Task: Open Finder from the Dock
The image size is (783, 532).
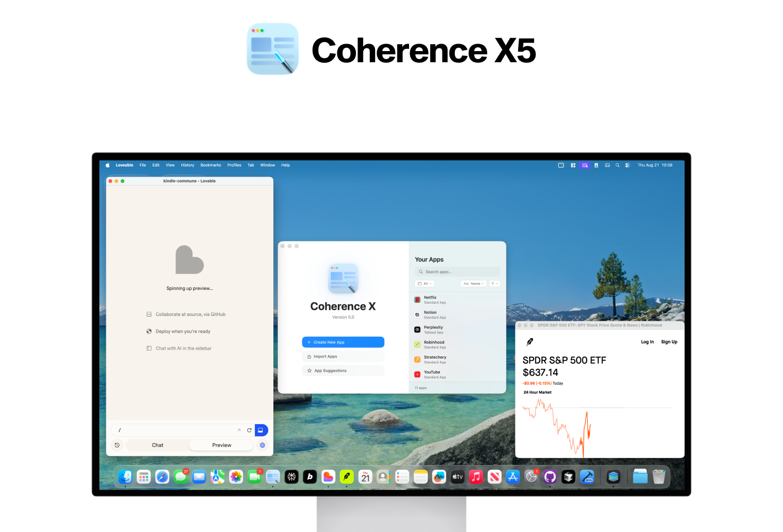Action: [x=126, y=477]
